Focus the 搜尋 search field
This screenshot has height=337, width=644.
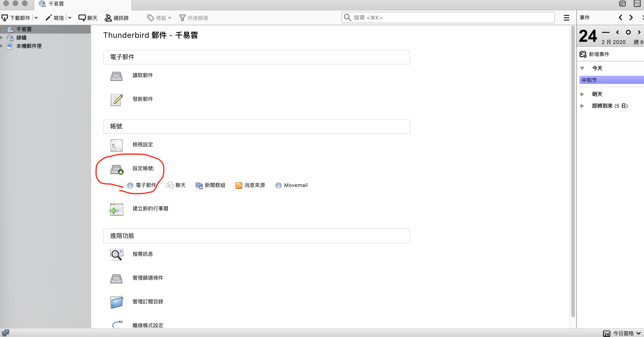[x=448, y=18]
